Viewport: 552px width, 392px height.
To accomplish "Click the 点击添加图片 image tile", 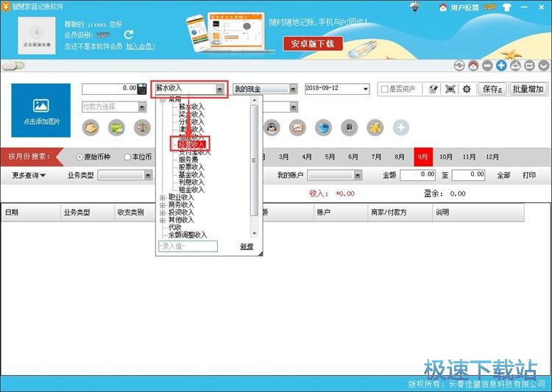I will point(40,110).
